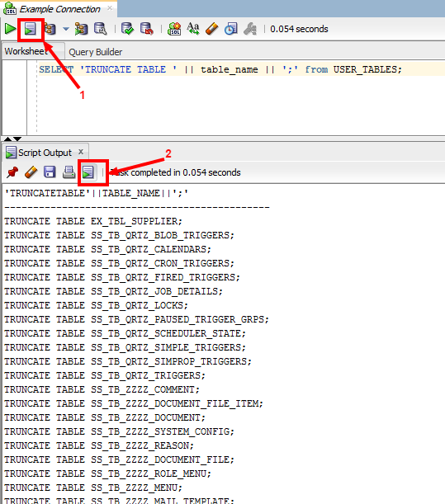Click the line ending SS_TB_ZZZZ_DOCUMENT;
445x504 pixels.
[105, 417]
